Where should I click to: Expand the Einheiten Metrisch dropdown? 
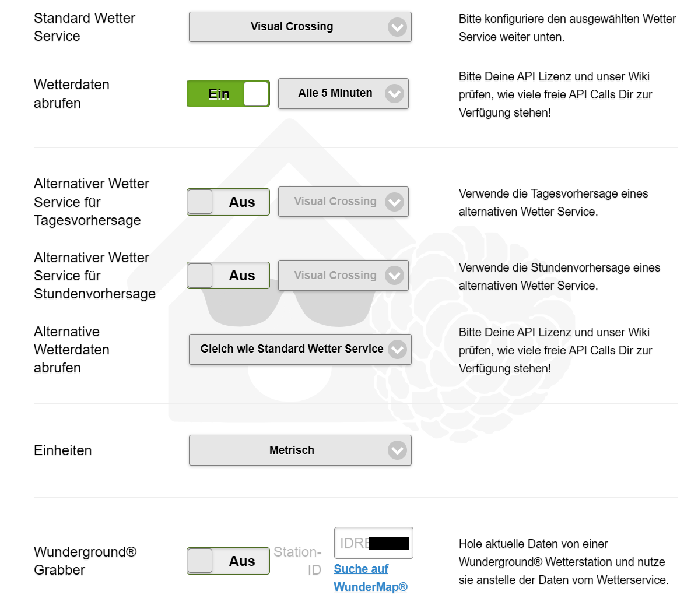(x=292, y=450)
